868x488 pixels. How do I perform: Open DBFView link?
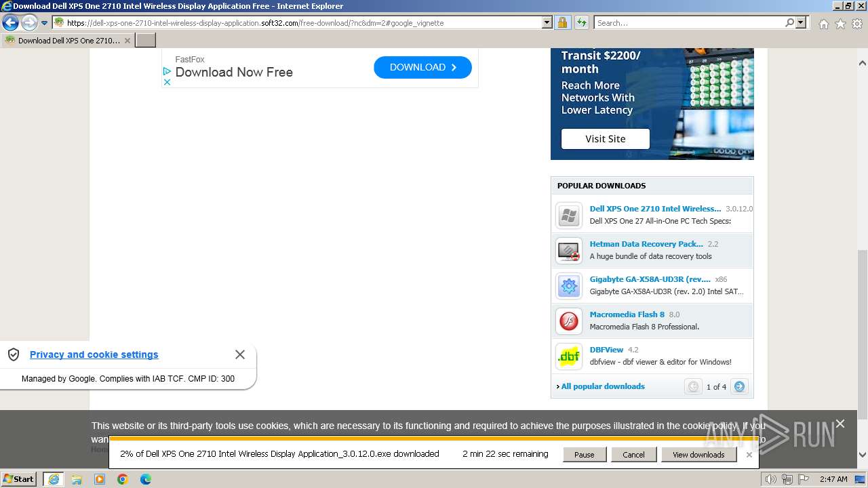point(606,350)
